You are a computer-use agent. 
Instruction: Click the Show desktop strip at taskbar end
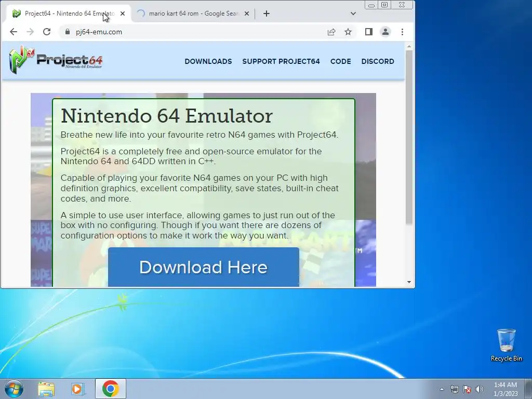click(528, 389)
